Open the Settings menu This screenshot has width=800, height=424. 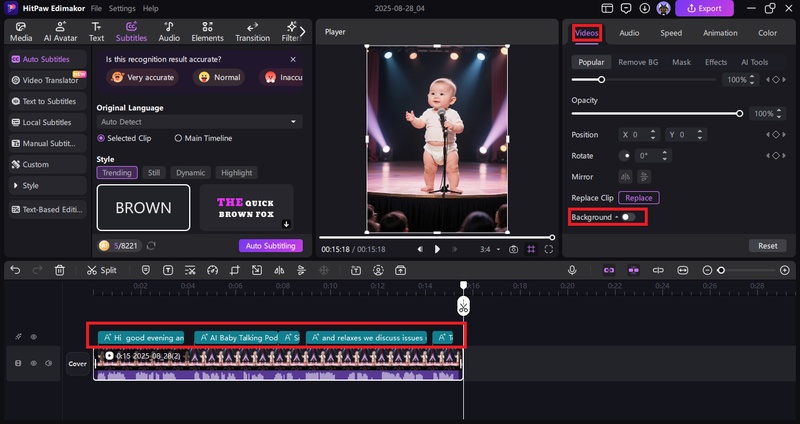[x=122, y=9]
